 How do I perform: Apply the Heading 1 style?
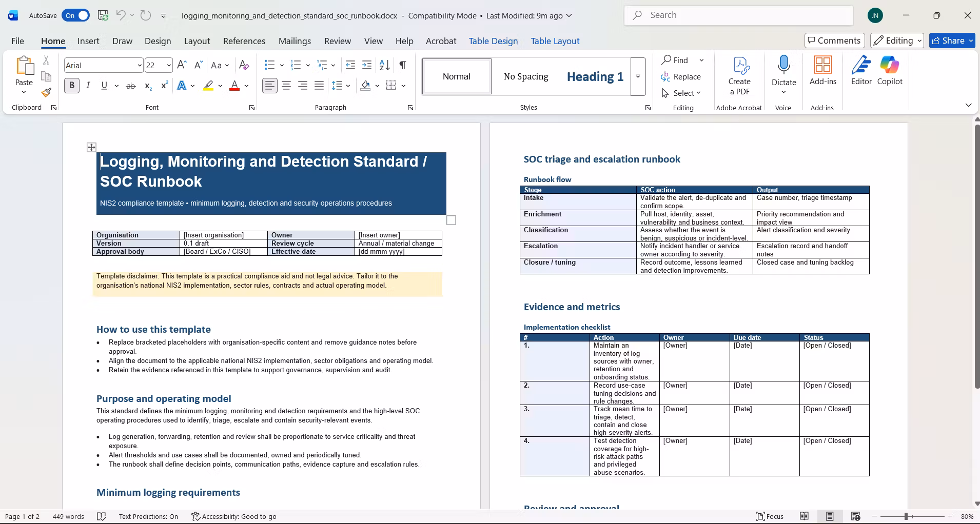click(595, 76)
